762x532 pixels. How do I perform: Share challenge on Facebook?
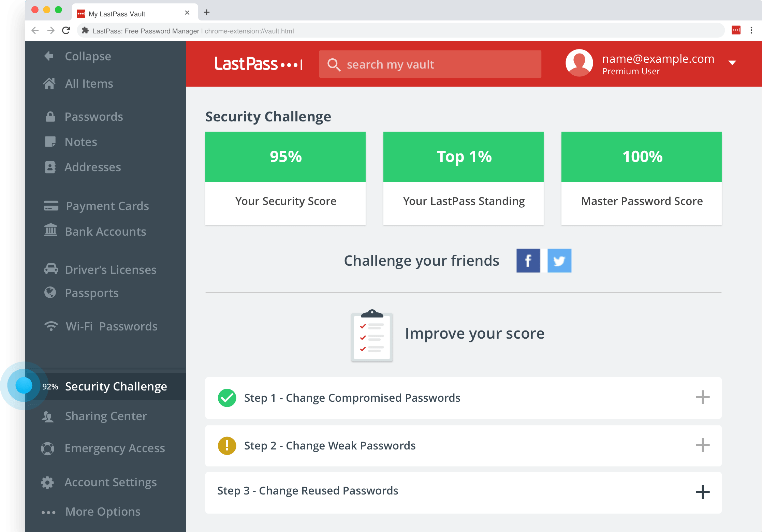(x=528, y=260)
